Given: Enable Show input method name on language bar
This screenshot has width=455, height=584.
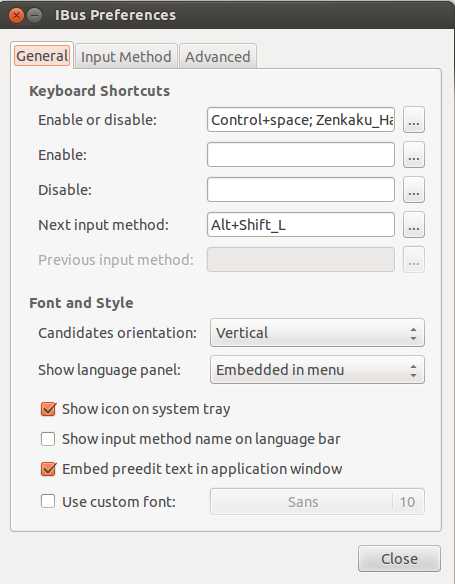Looking at the screenshot, I should pyautogui.click(x=48, y=439).
